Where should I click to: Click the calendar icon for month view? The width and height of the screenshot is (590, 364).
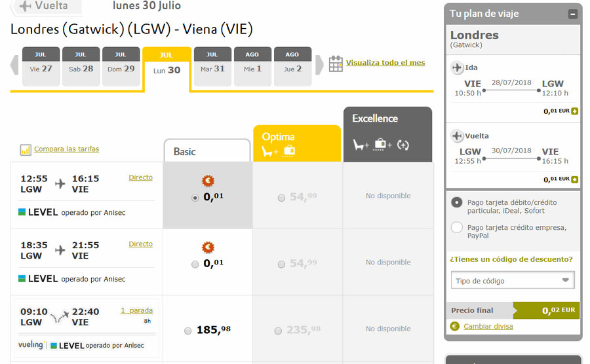[336, 64]
